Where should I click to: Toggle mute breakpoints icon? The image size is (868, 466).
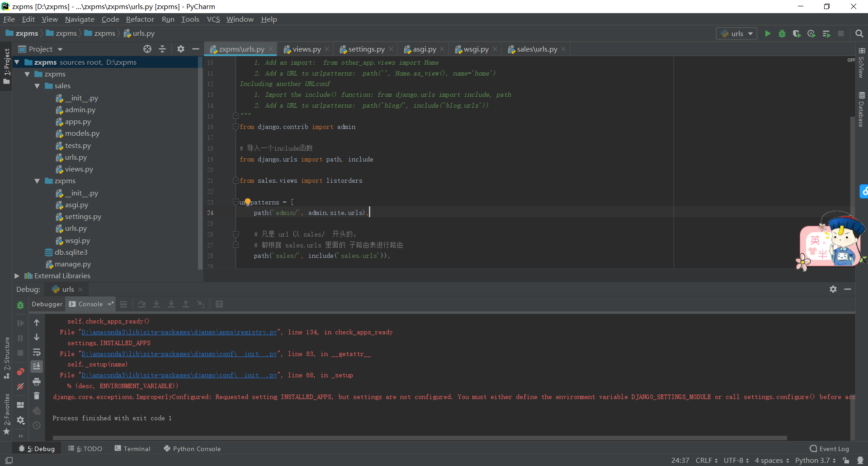(x=20, y=386)
